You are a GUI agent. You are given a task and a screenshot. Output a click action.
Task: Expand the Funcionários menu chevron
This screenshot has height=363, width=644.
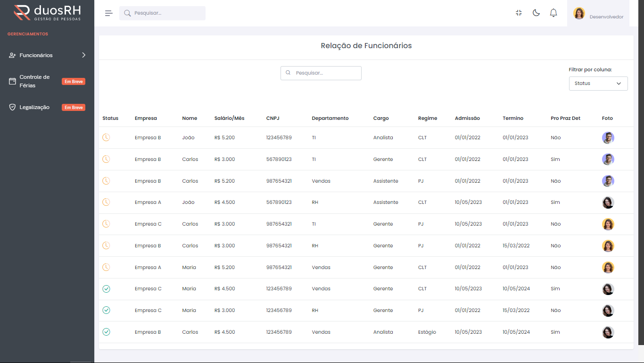(x=83, y=55)
